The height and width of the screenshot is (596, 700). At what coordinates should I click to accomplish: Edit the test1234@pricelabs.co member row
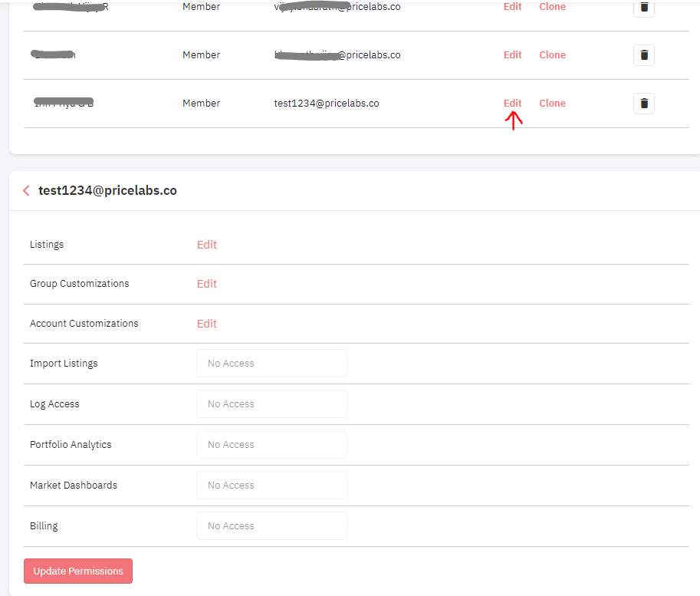click(x=512, y=104)
